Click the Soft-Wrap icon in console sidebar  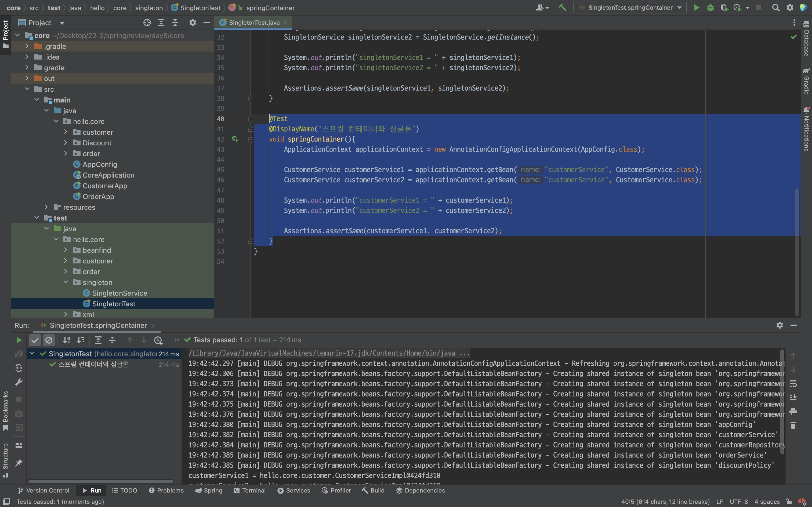point(793,383)
